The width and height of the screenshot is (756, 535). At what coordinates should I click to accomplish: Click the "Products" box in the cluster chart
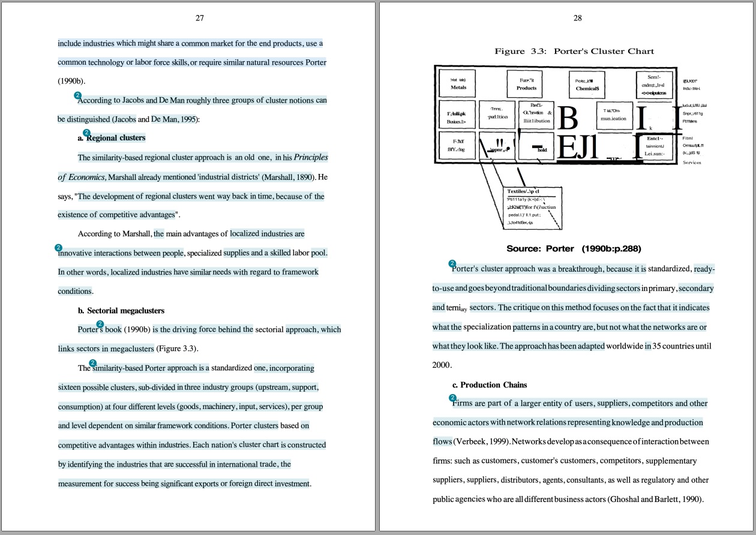click(526, 84)
